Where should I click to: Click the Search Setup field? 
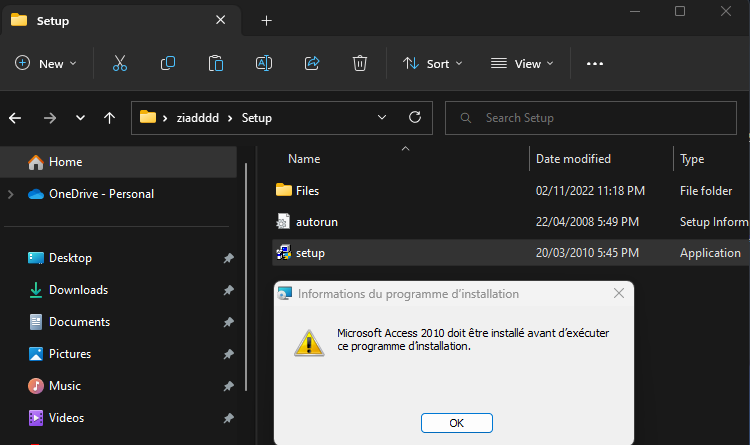(x=591, y=118)
